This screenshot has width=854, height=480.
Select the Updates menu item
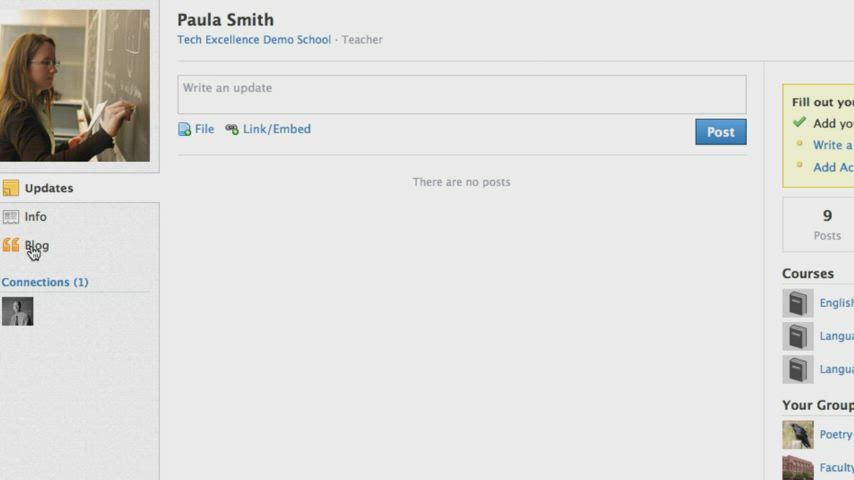[x=49, y=188]
